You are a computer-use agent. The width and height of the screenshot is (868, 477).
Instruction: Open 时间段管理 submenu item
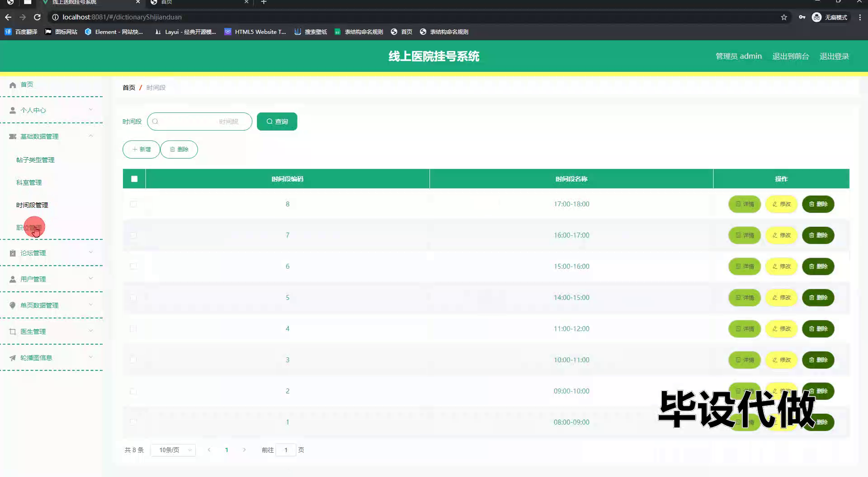pos(32,205)
